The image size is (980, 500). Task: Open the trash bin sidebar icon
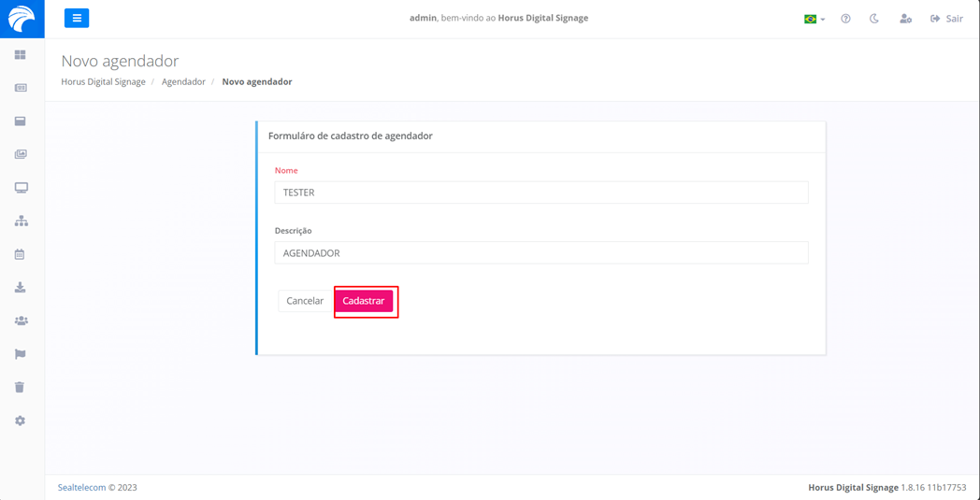pyautogui.click(x=20, y=387)
